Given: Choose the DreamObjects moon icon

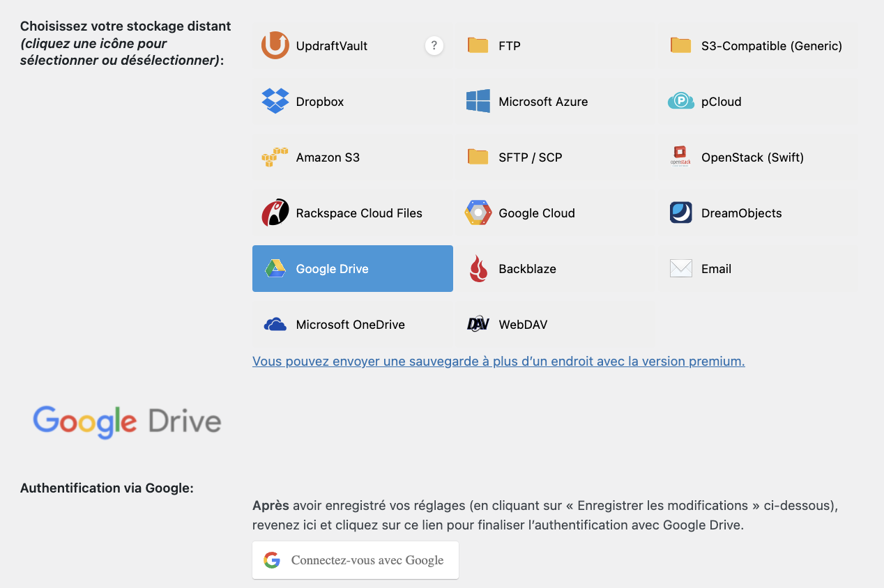Looking at the screenshot, I should [680, 213].
